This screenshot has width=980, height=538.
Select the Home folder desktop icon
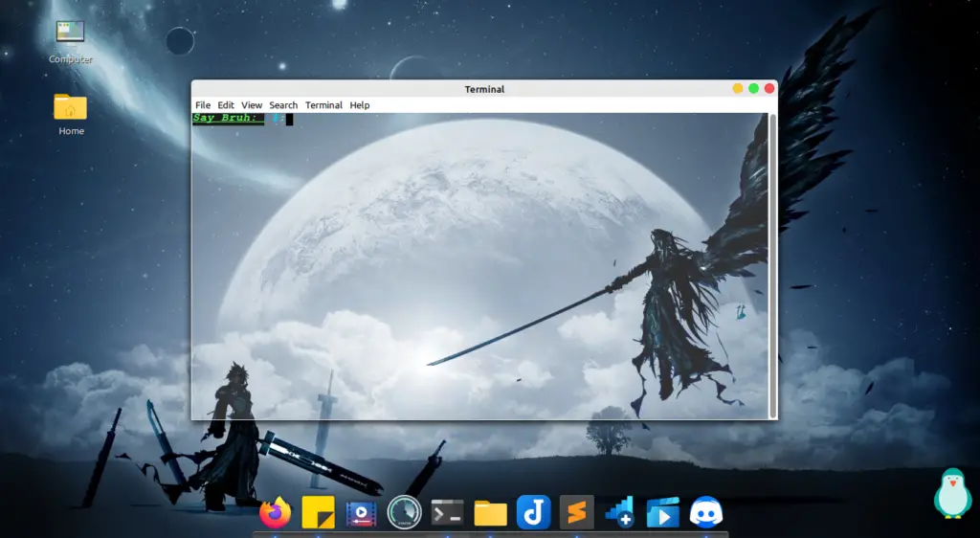tap(71, 114)
